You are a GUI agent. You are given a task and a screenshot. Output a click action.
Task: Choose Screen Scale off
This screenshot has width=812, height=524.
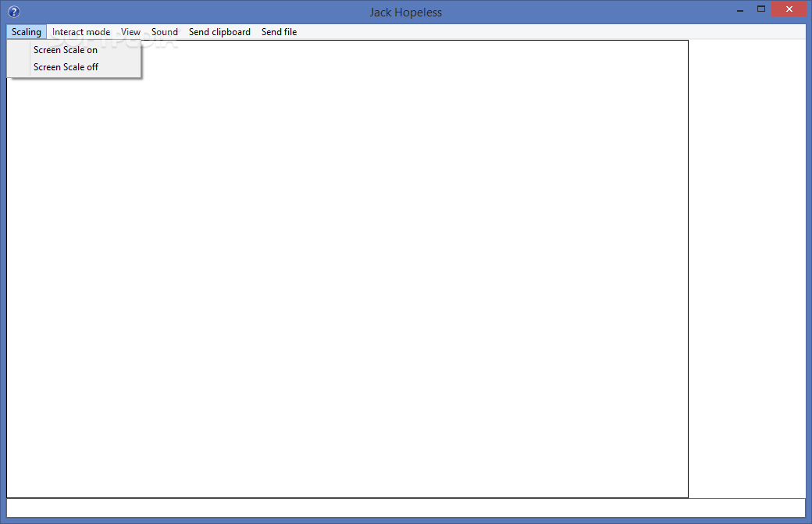(x=74, y=67)
